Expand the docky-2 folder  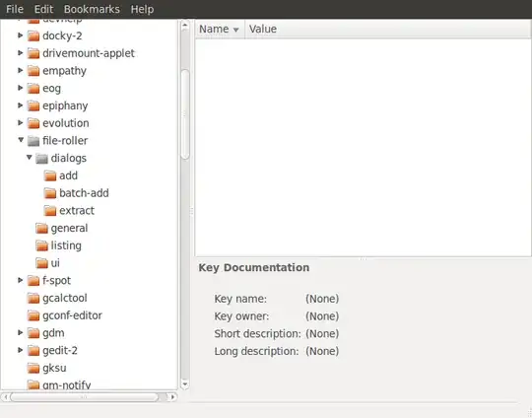(21, 35)
